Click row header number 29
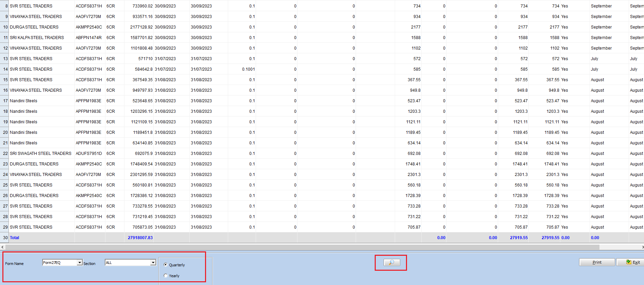This screenshot has height=285, width=644. click(x=4, y=227)
